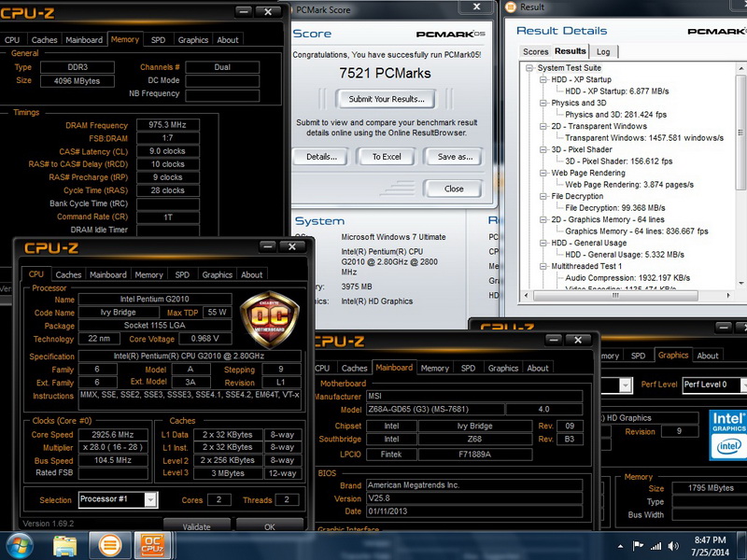The height and width of the screenshot is (560, 747).
Task: Open the OC CPU-Z taskbar icon
Action: (152, 546)
